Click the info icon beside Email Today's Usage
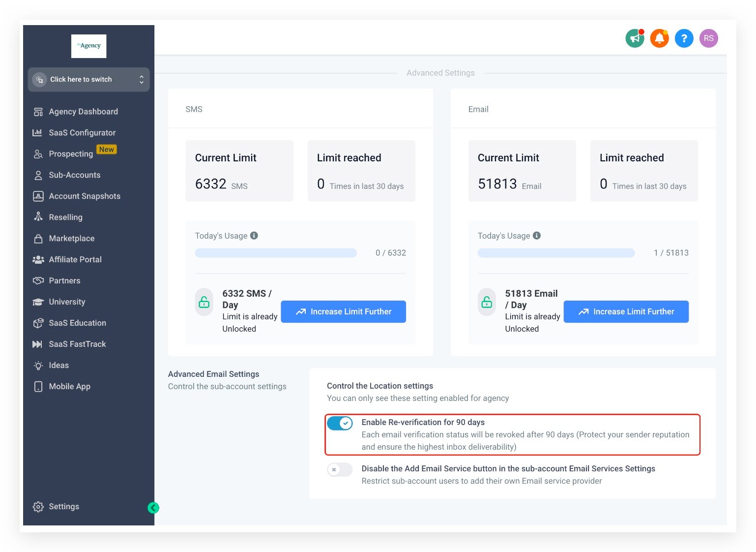The image size is (756, 552). click(537, 236)
